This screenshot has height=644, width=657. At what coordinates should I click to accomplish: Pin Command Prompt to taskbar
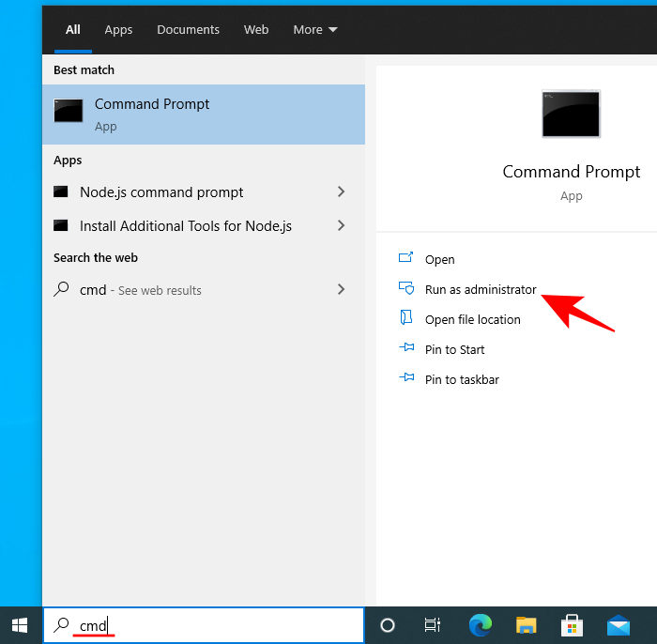pyautogui.click(x=461, y=379)
